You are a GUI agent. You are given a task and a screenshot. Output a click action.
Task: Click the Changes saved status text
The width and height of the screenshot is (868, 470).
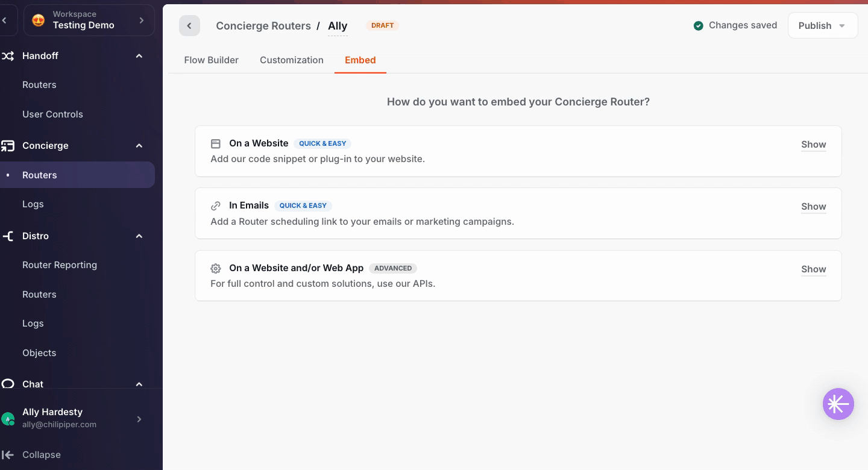click(x=743, y=25)
